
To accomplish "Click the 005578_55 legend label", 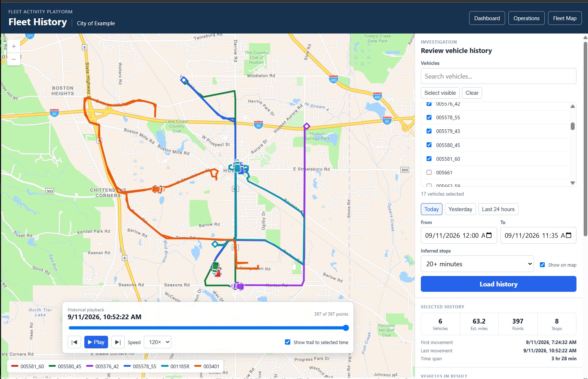I will [x=144, y=366].
